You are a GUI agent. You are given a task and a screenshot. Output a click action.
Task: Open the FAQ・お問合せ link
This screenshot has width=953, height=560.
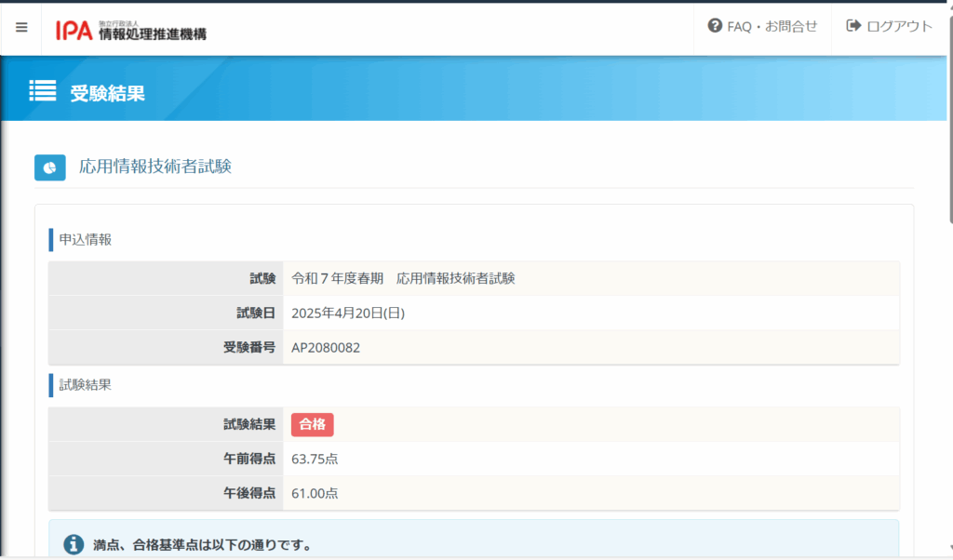pyautogui.click(x=772, y=26)
